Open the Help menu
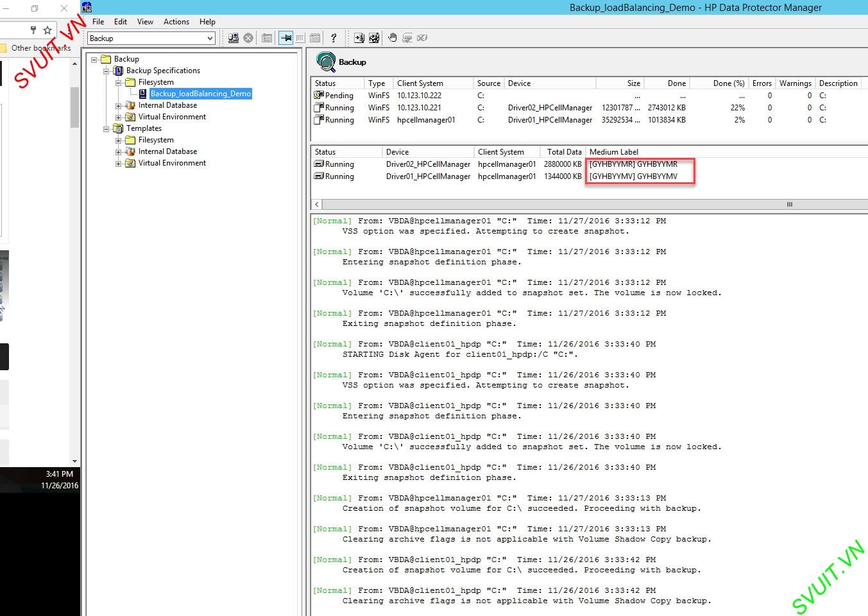The height and width of the screenshot is (616, 868). [x=207, y=21]
